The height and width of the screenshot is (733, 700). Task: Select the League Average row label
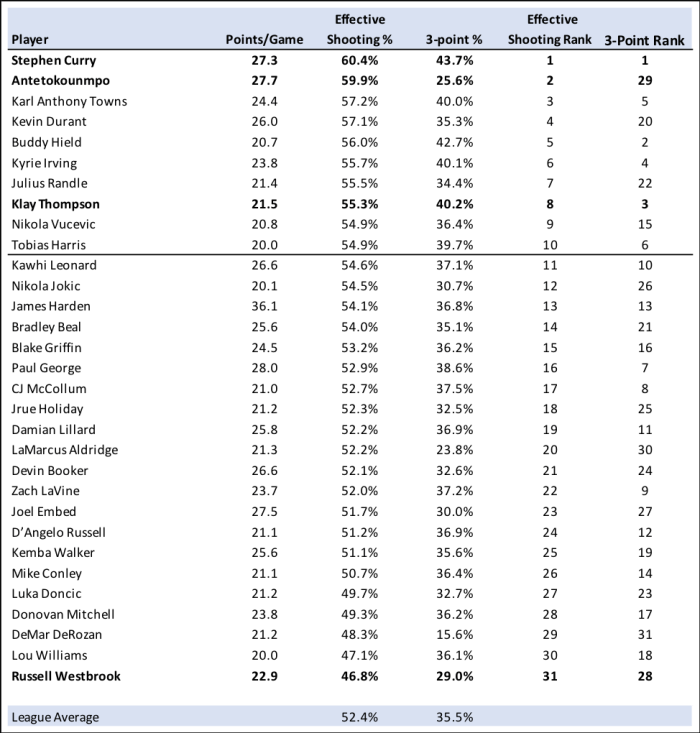54,717
